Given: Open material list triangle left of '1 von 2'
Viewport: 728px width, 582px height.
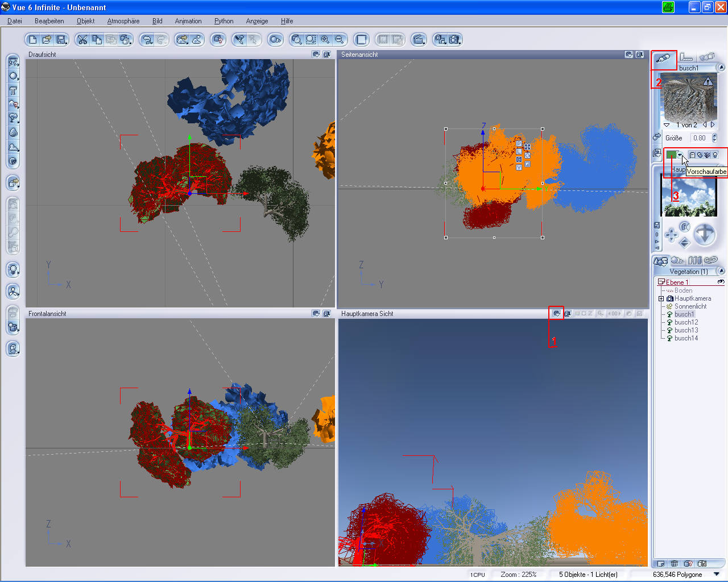Looking at the screenshot, I should click(667, 125).
